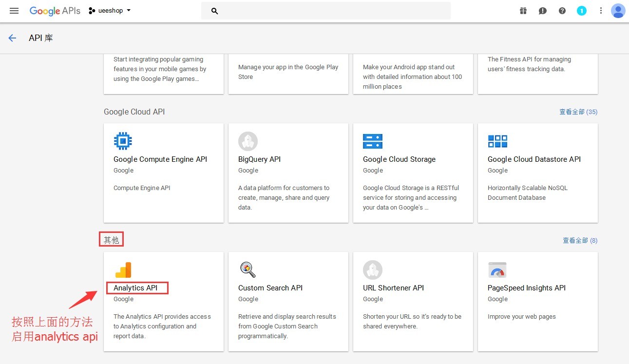The image size is (629, 364).
Task: Open the three-dot settings menu
Action: tap(601, 11)
